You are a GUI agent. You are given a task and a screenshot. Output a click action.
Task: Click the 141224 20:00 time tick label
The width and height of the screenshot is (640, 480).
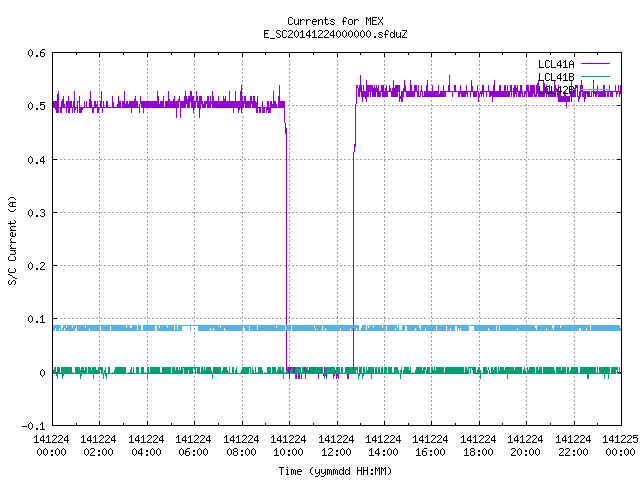coord(525,445)
